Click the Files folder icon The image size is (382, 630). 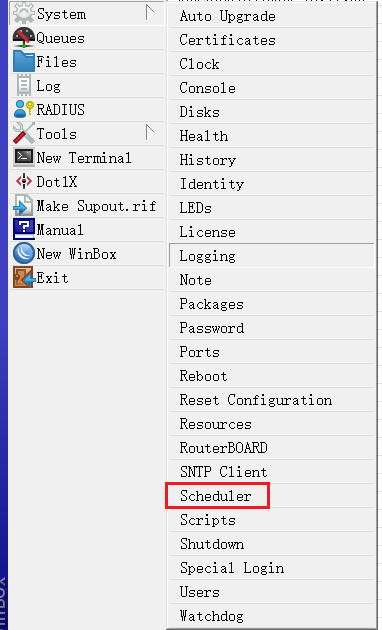(24, 62)
